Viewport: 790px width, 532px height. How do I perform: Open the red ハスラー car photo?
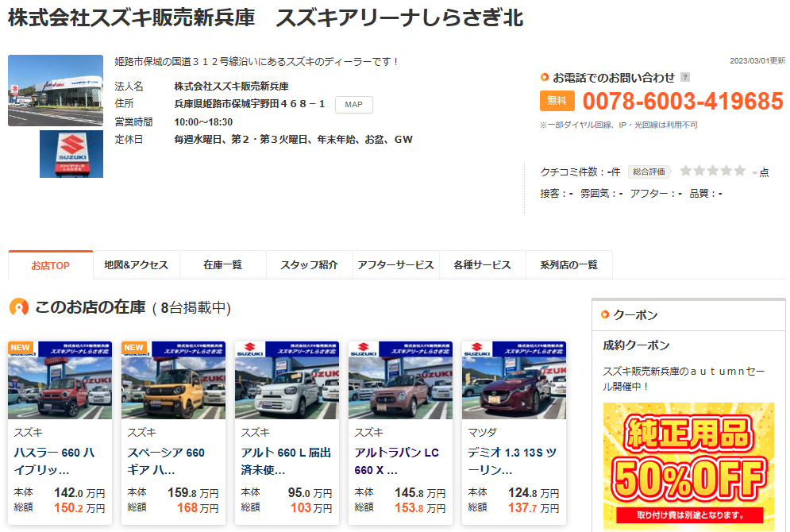coord(60,380)
